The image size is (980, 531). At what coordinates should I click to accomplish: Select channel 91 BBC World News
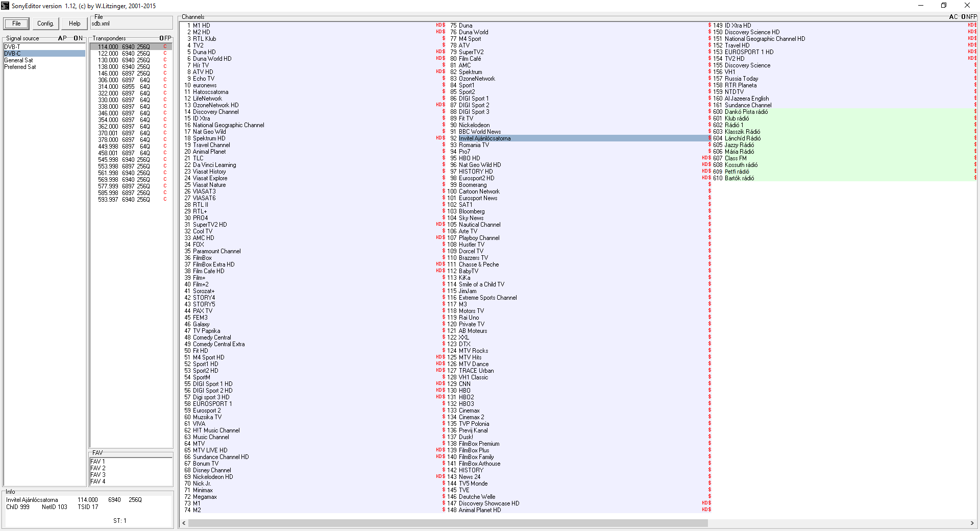tap(579, 132)
